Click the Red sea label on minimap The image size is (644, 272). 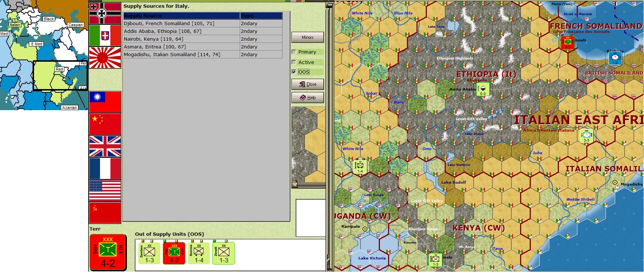coord(59,69)
